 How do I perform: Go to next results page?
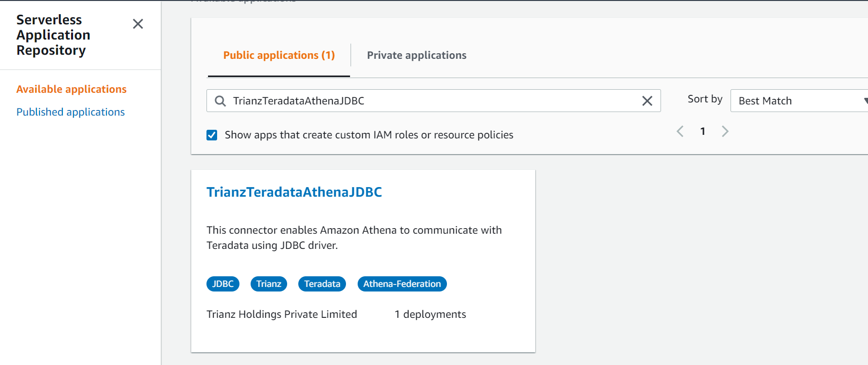725,132
